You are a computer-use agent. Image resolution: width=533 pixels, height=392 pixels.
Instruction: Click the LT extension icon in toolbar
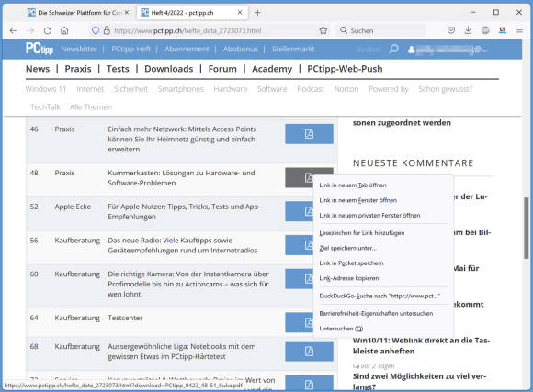tap(503, 30)
